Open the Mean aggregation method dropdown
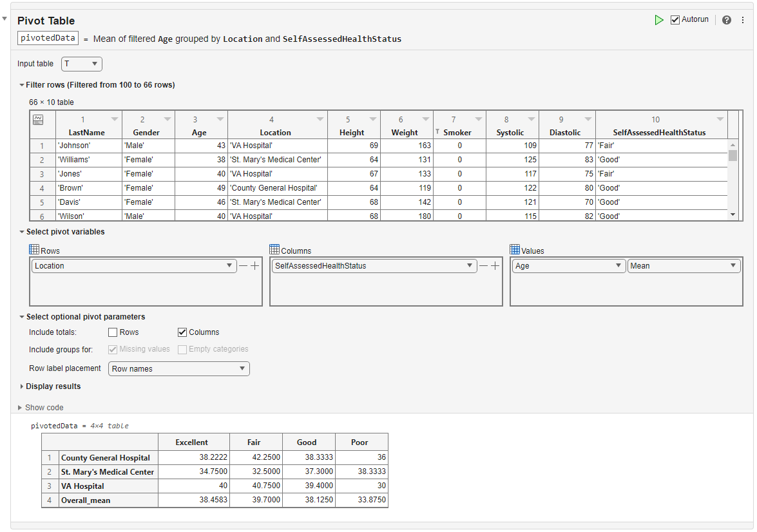The height and width of the screenshot is (532, 757). click(684, 266)
